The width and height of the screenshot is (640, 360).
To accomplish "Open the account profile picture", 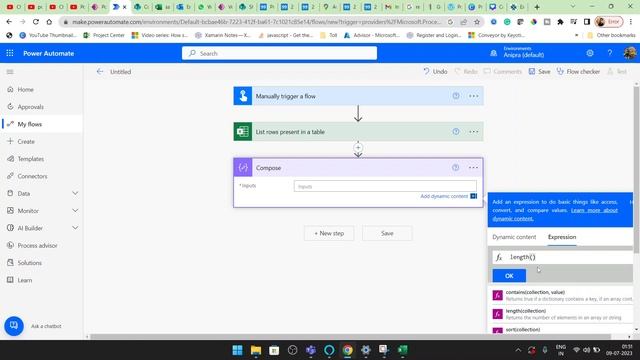I will (630, 53).
